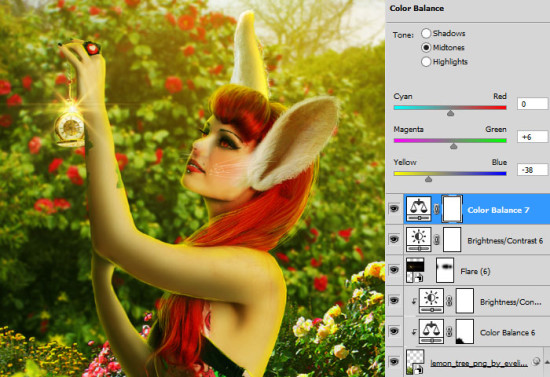
Task: Click the link icon on Color Balance 7
Action: (x=436, y=209)
